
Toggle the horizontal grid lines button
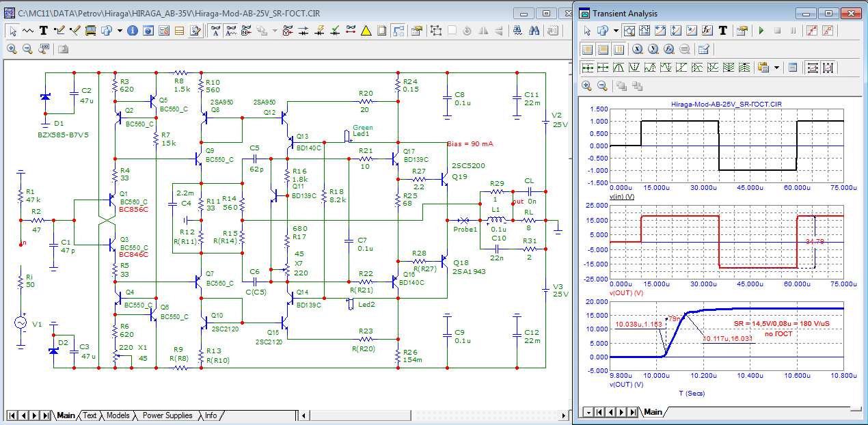point(603,49)
